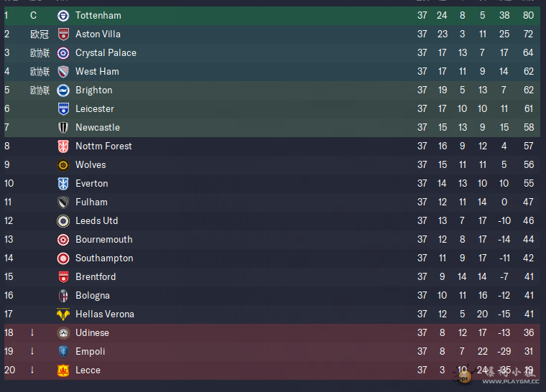
Task: Click the Tottenham club badge icon
Action: [x=63, y=16]
